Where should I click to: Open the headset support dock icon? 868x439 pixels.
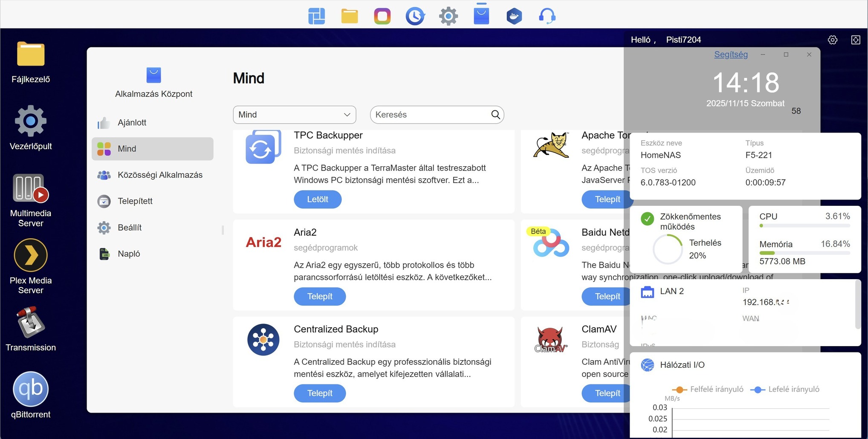pos(547,16)
